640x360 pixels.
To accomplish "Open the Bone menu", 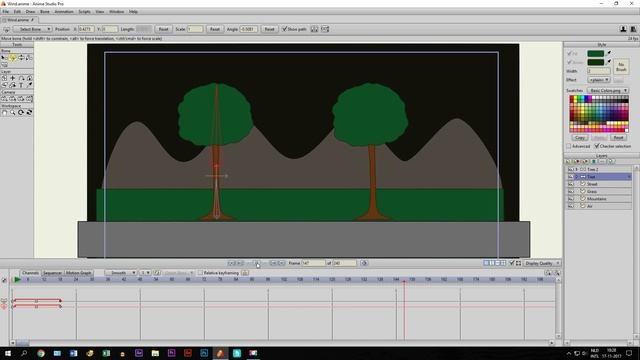I will 44,12.
